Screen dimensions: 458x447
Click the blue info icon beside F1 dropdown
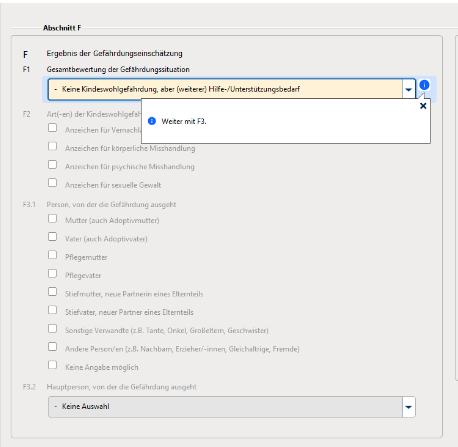pos(424,85)
